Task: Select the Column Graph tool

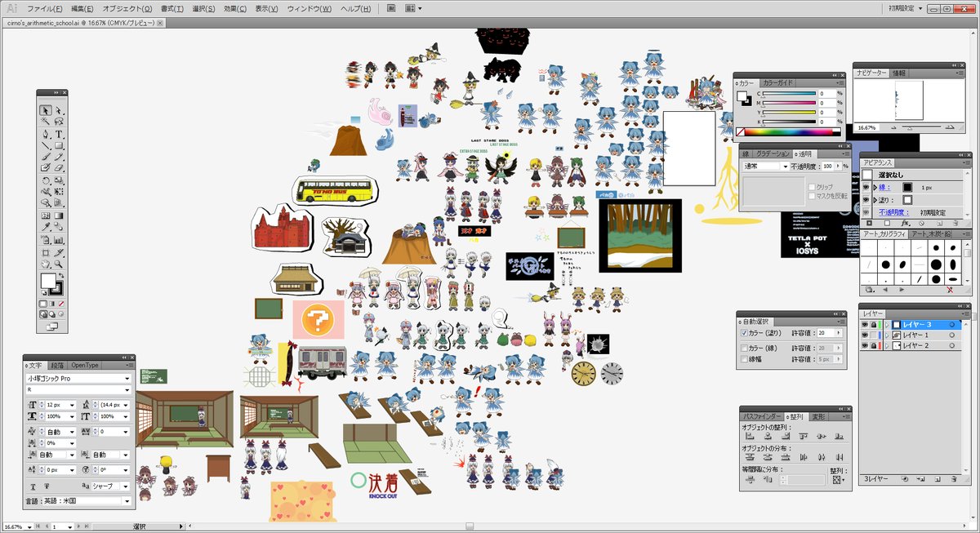Action: (59, 239)
